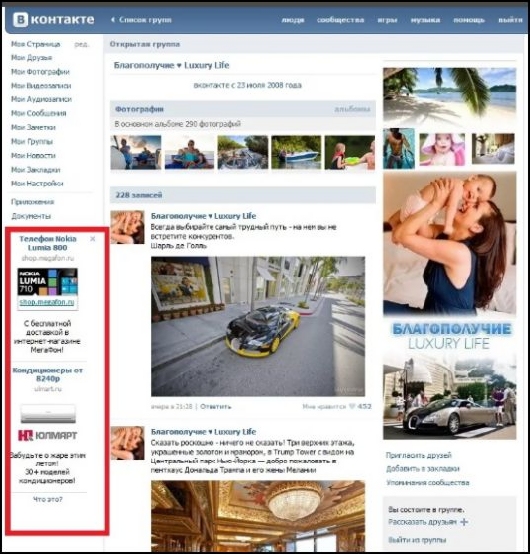This screenshot has width=530, height=554.
Task: Open the speedboat photo thumbnail
Action: click(x=296, y=152)
